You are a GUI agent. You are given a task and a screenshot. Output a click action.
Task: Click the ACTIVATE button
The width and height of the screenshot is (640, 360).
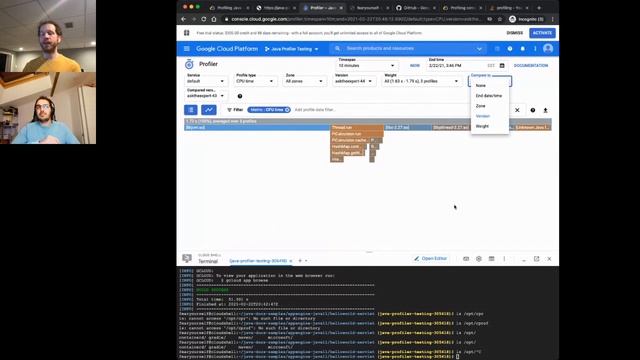(542, 33)
